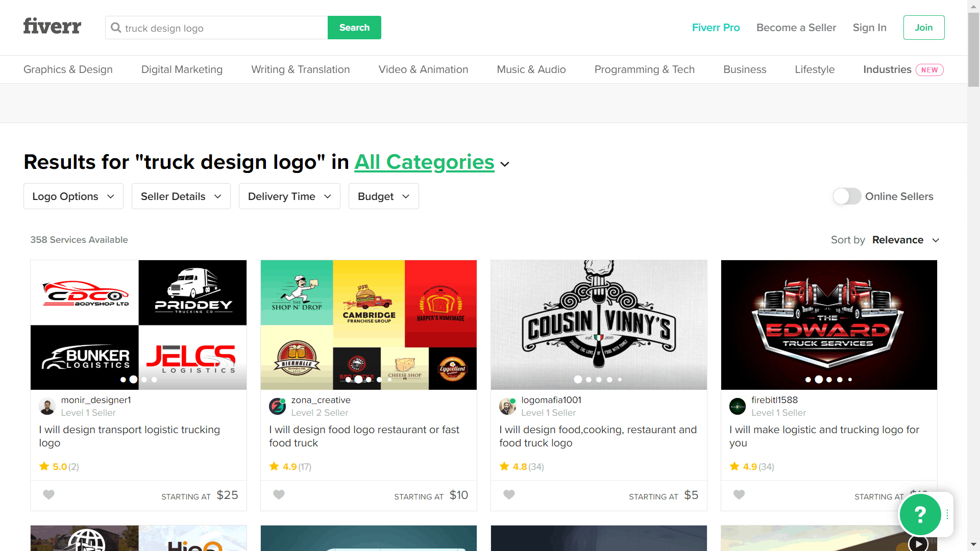Click the Fiverr Pro link
Screen dimensions: 980x551
[716, 27]
